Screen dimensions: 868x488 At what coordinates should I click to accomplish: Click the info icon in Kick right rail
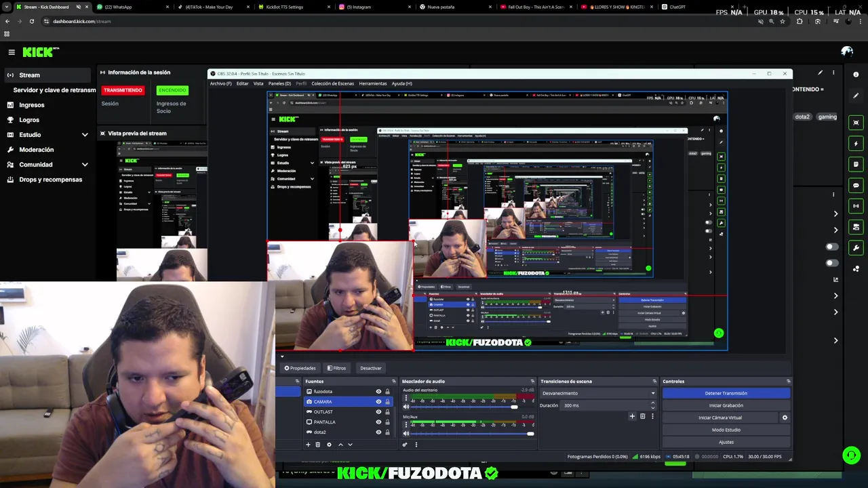point(856,74)
